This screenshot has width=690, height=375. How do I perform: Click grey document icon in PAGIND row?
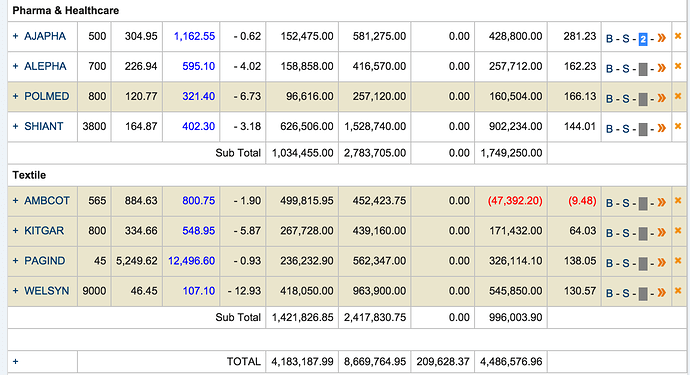[x=643, y=263]
